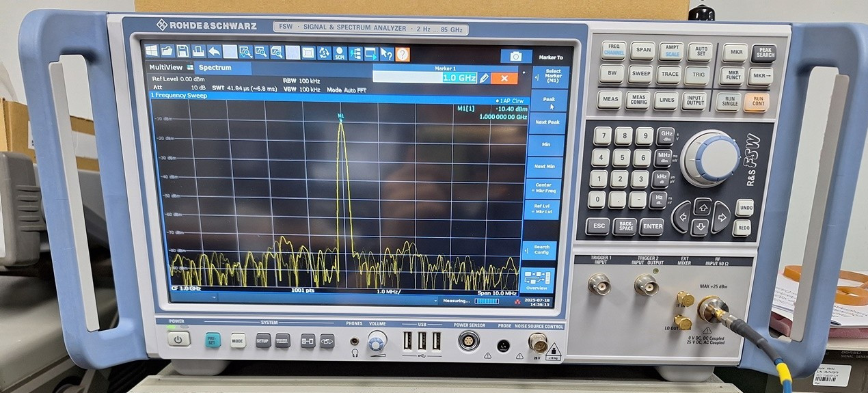
Task: Click the BW hardware key
Action: coord(612,73)
